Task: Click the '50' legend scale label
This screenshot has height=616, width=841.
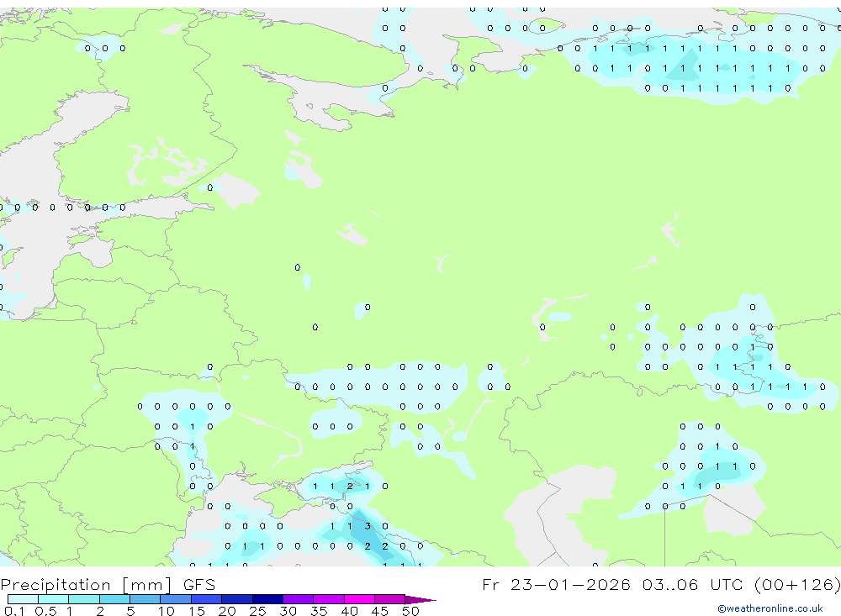Action: (410, 611)
